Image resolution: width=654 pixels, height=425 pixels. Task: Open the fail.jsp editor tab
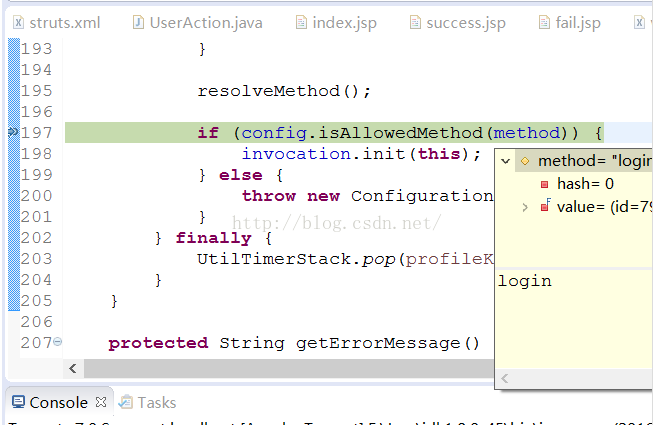click(570, 23)
